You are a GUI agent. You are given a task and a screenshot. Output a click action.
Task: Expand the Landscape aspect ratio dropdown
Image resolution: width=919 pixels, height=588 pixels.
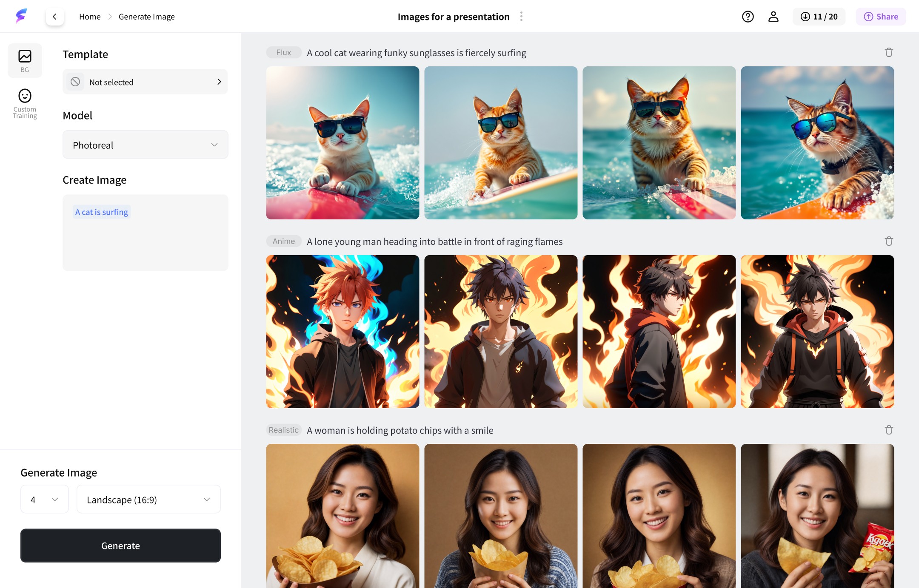[x=148, y=499]
